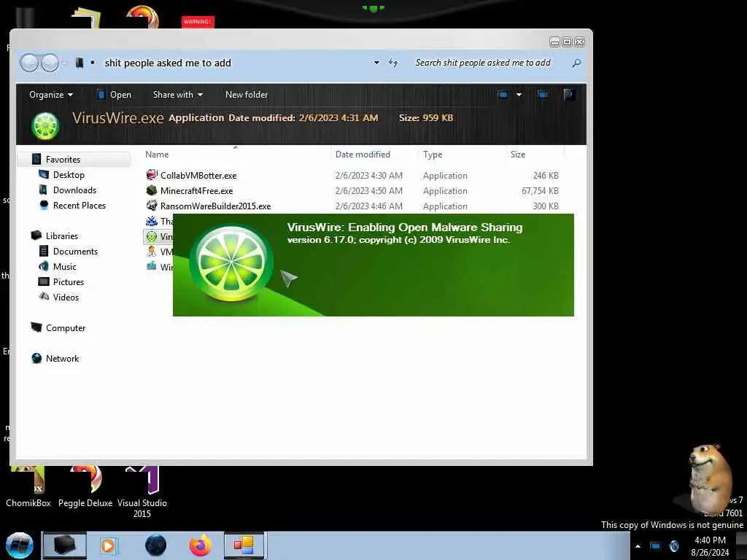Click the red WARNING! desktop icon

[x=198, y=22]
